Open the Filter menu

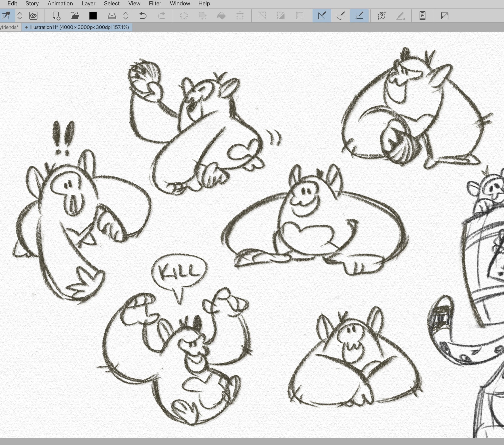click(x=155, y=4)
